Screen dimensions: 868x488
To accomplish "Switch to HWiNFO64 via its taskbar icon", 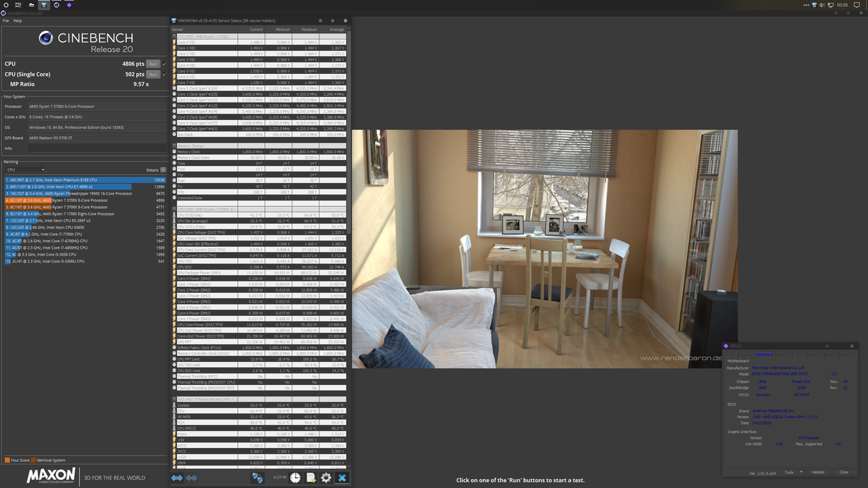I will [44, 5].
